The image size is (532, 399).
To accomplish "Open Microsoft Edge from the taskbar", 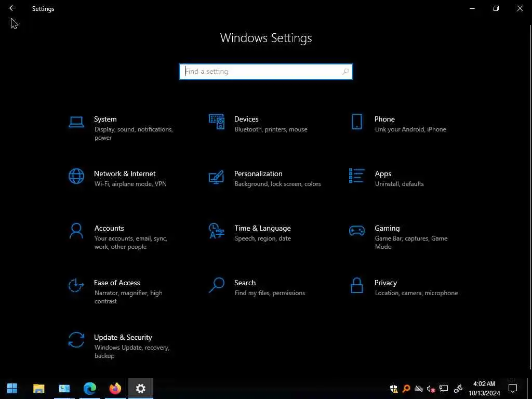I will (89, 388).
